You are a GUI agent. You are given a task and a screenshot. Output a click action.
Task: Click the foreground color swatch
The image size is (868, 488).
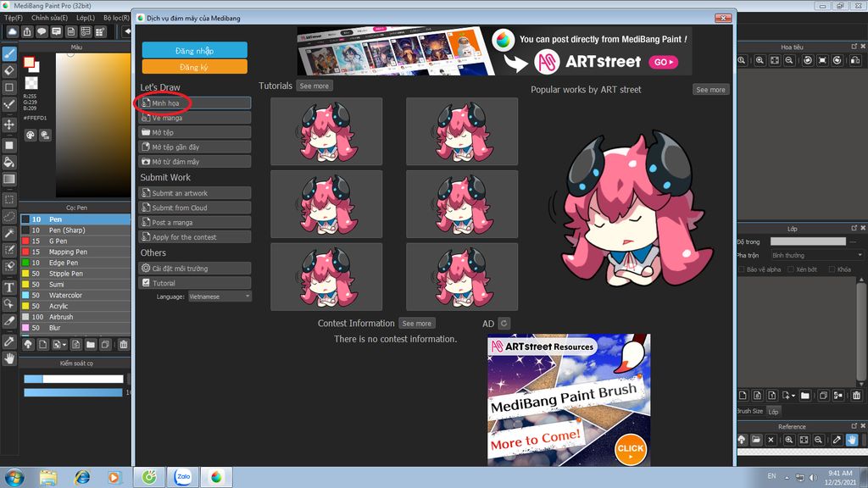point(29,63)
